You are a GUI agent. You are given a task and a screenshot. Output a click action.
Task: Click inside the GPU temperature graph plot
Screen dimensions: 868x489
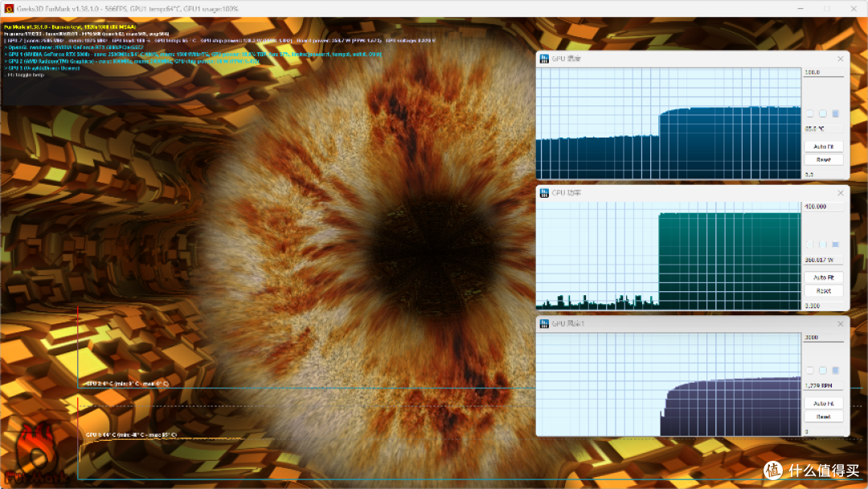[x=668, y=124]
